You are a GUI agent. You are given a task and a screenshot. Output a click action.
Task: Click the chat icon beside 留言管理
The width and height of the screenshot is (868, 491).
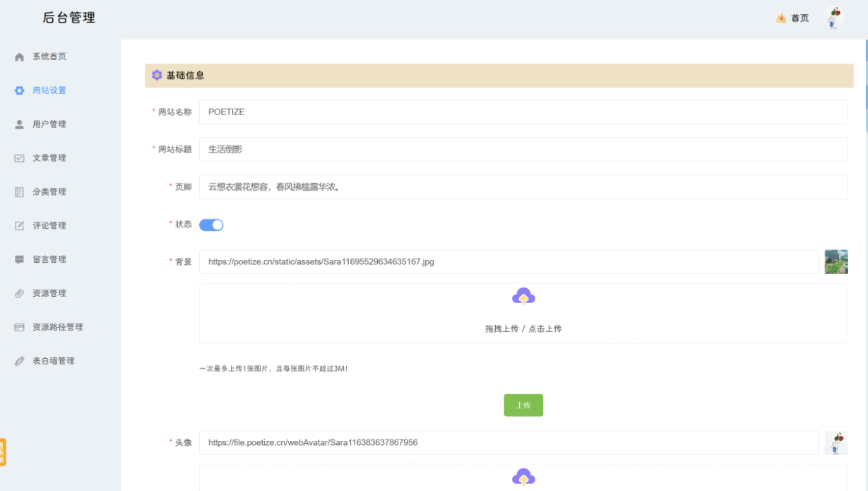coord(19,259)
